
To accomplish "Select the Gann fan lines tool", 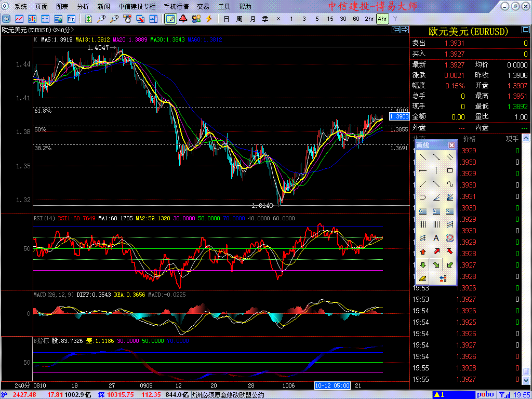I will tap(450, 197).
